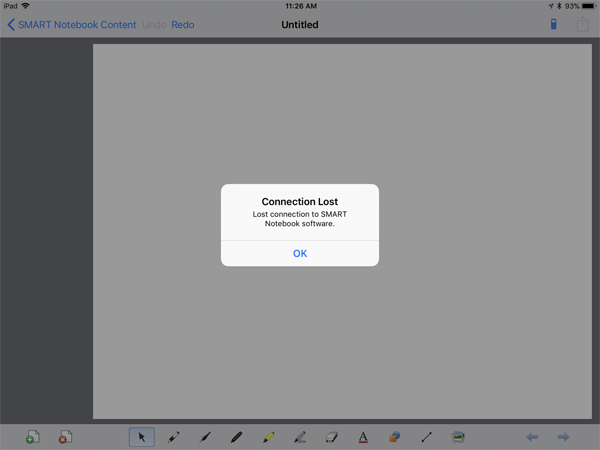Screen dimensions: 600x450
Task: Select the straight Line tool
Action: pyautogui.click(x=426, y=437)
